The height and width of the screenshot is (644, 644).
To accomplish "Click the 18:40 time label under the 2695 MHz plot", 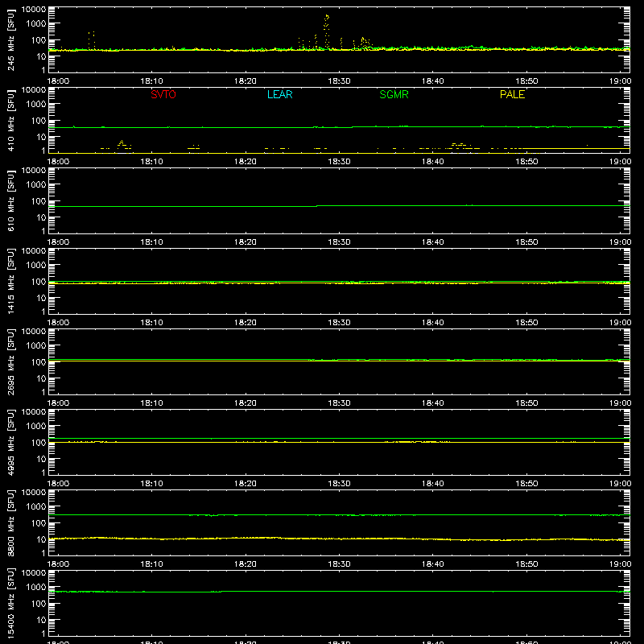I will click(x=432, y=403).
